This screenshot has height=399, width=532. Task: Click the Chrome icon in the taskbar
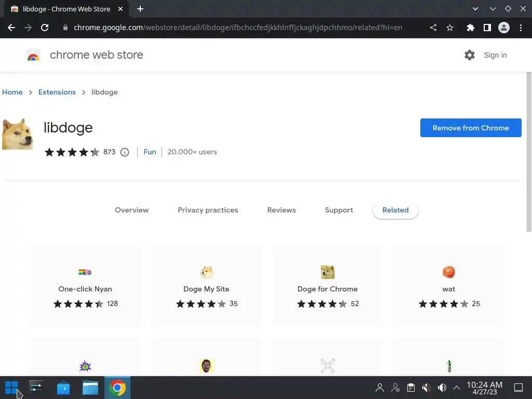point(117,388)
